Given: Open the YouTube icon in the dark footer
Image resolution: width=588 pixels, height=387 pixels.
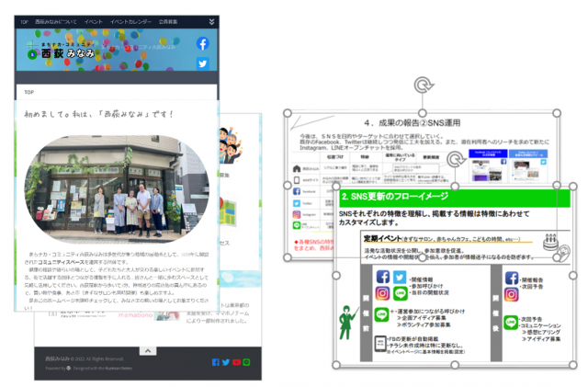Looking at the screenshot, I should 236,362.
